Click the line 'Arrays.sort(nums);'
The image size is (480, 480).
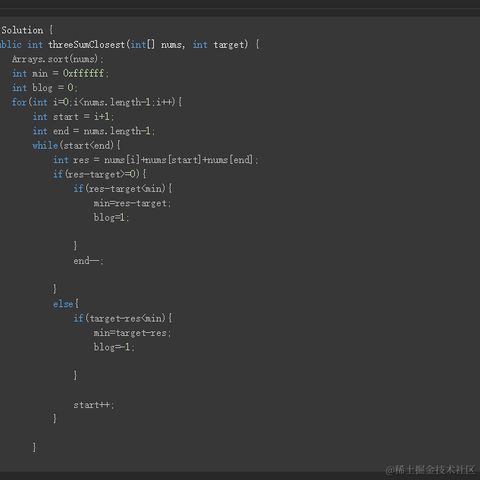(x=58, y=59)
